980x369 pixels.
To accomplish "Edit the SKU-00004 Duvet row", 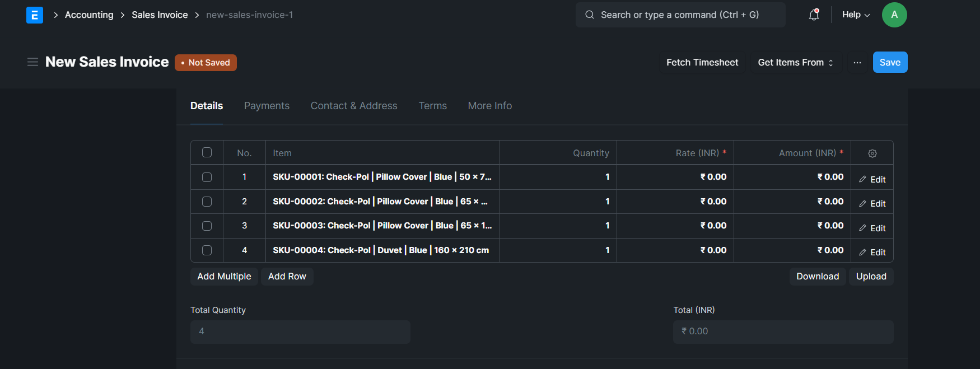I will [x=872, y=251].
